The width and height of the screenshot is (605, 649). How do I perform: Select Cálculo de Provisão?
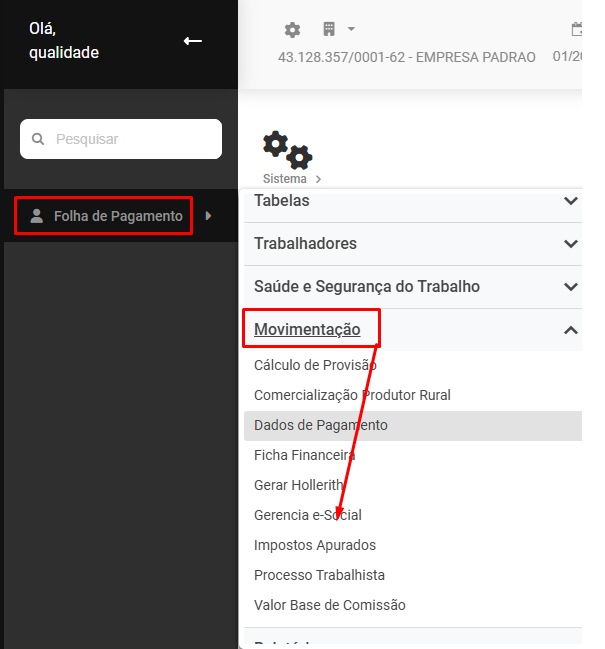point(315,365)
